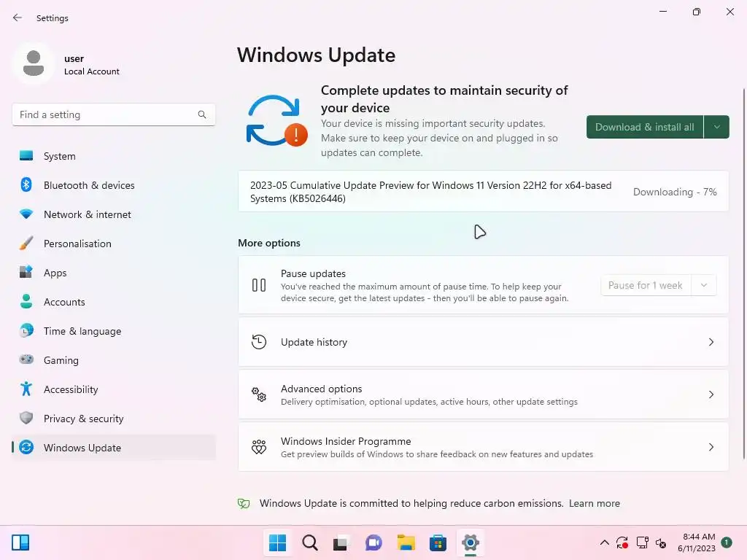
Task: Click the vertical scrollbar on the right
Action: [743, 274]
